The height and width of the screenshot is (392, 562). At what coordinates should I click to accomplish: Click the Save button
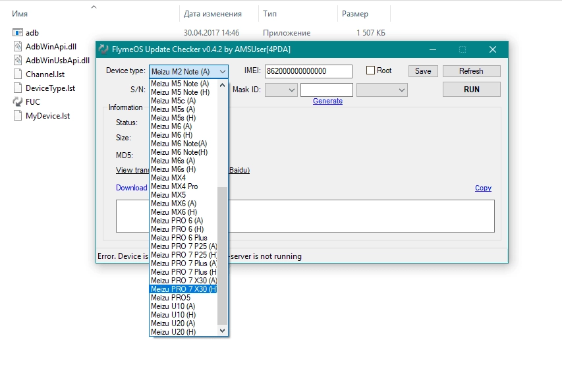pos(423,71)
